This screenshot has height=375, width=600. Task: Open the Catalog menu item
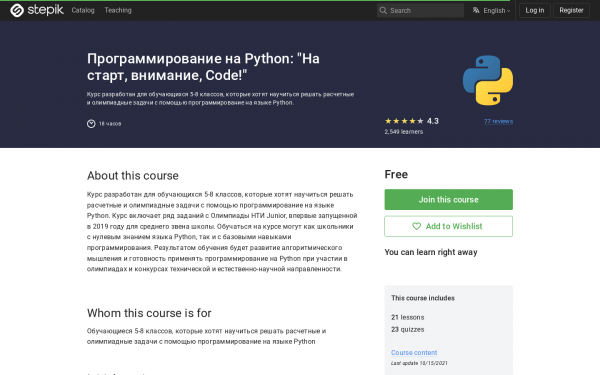pos(83,10)
